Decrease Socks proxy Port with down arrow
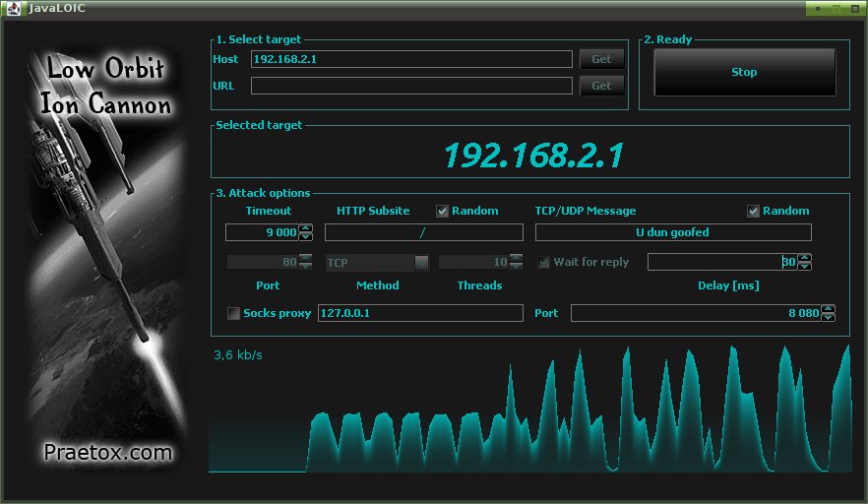The height and width of the screenshot is (504, 868). coord(829,317)
